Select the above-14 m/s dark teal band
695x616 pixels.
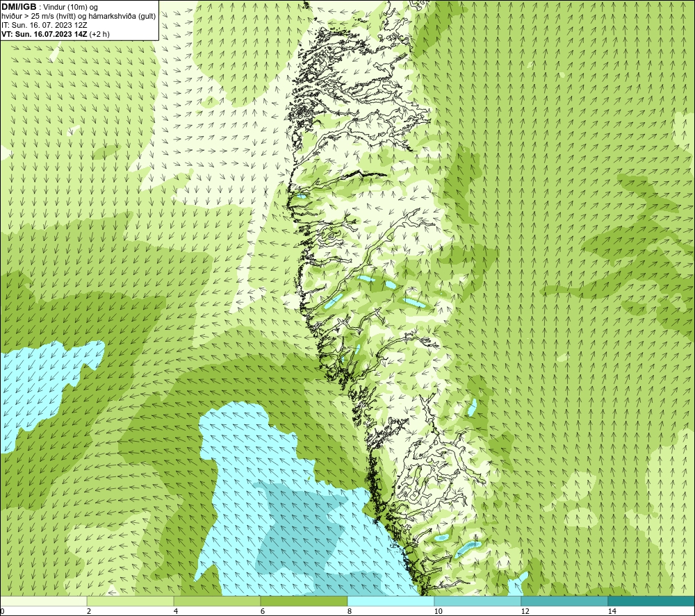652,601
